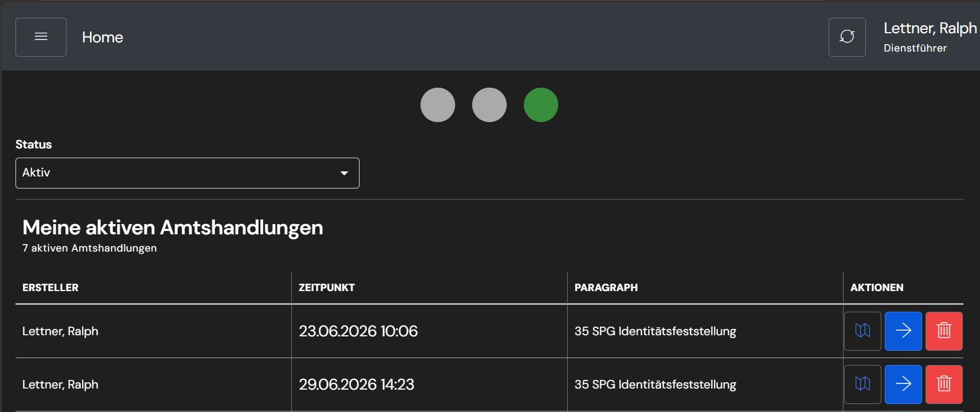Open the 23.06.2026 10:06 entry with arrow
980x412 pixels.
pyautogui.click(x=903, y=331)
